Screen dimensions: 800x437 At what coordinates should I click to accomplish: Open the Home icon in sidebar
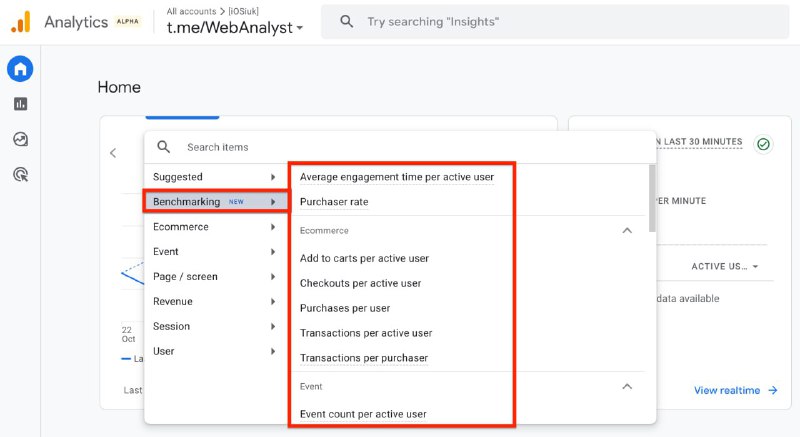(20, 68)
